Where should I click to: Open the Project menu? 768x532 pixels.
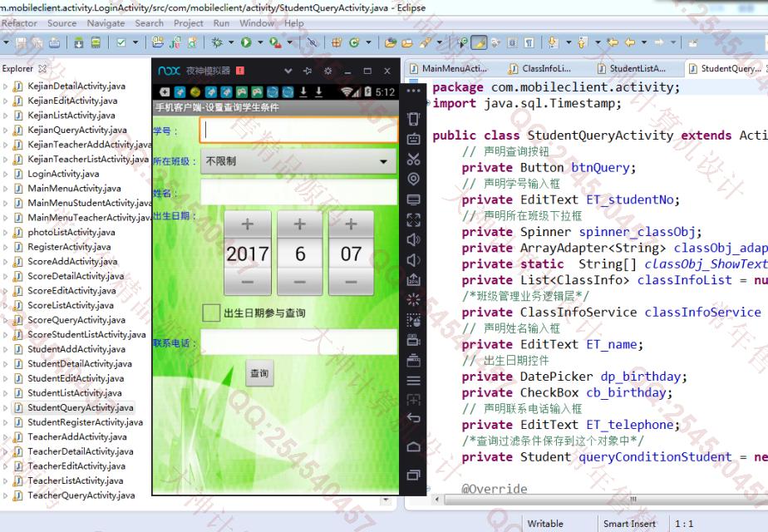188,23
